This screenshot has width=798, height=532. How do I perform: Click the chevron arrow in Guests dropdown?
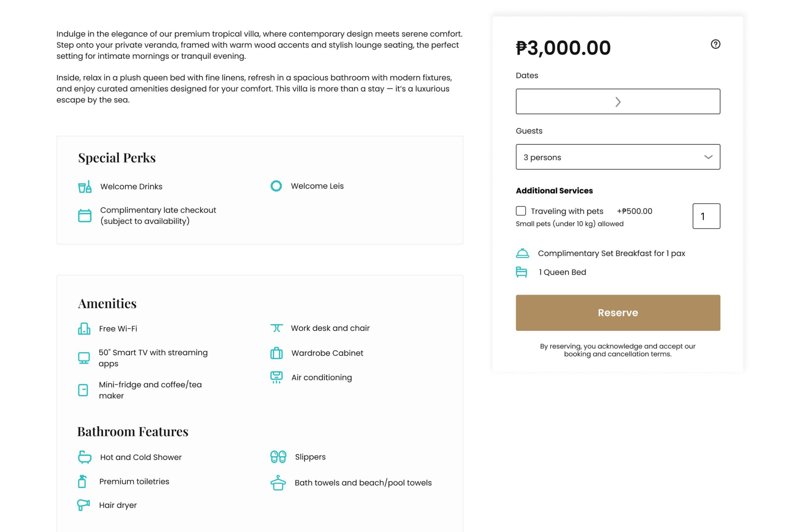[708, 157]
